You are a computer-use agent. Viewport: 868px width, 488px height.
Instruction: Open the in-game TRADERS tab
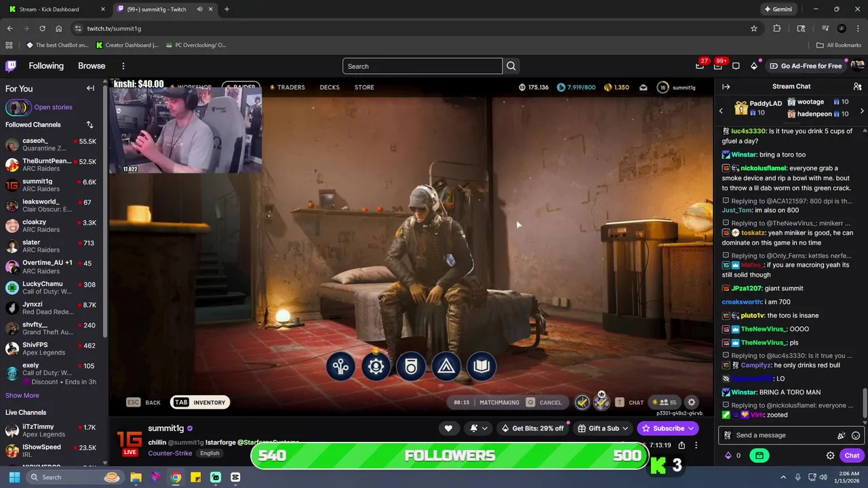pos(288,87)
